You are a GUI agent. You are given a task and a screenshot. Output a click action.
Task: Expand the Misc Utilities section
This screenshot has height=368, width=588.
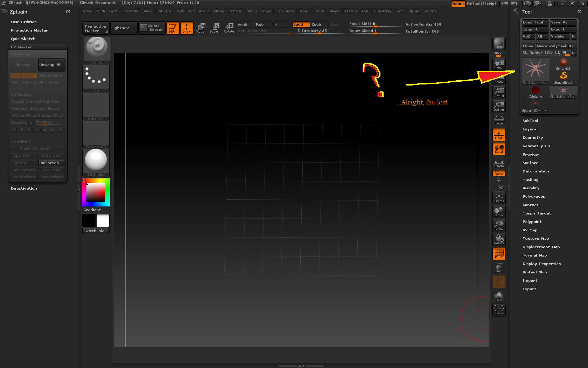[x=23, y=22]
